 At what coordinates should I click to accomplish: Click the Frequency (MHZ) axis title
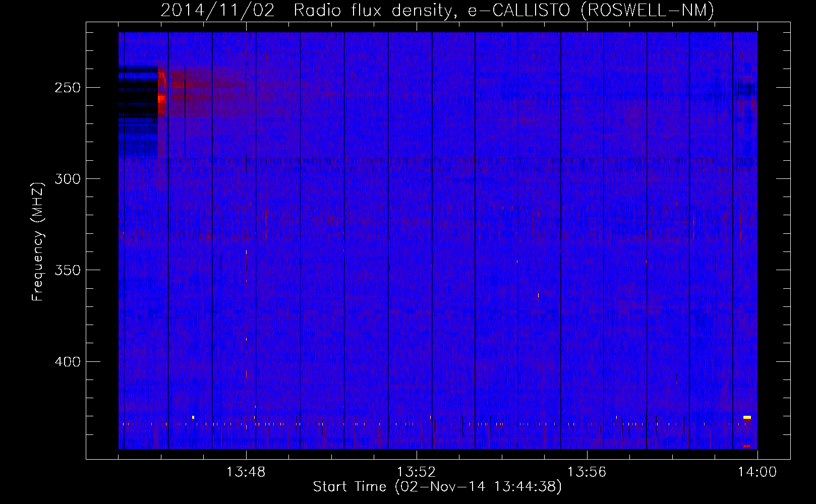[x=38, y=241]
